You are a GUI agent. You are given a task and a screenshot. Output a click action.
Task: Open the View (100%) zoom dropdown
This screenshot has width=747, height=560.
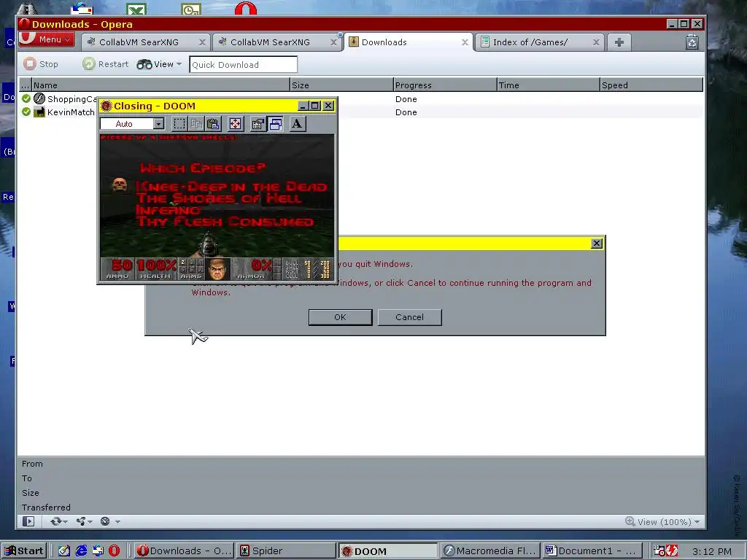(662, 522)
